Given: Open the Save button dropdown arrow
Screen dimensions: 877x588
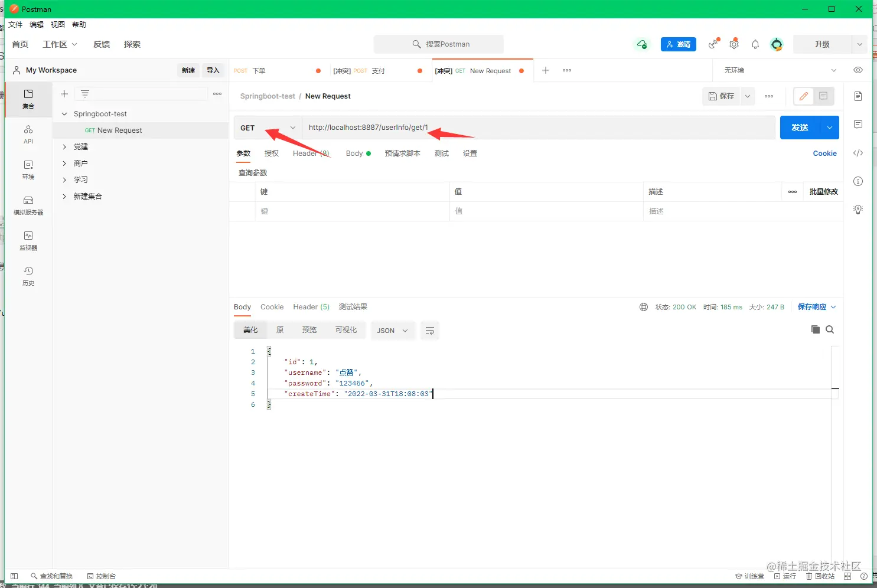Looking at the screenshot, I should (x=748, y=96).
